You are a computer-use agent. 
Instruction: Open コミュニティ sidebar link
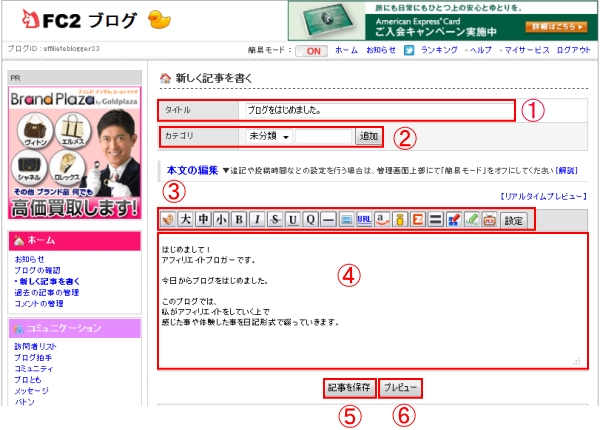[34, 368]
